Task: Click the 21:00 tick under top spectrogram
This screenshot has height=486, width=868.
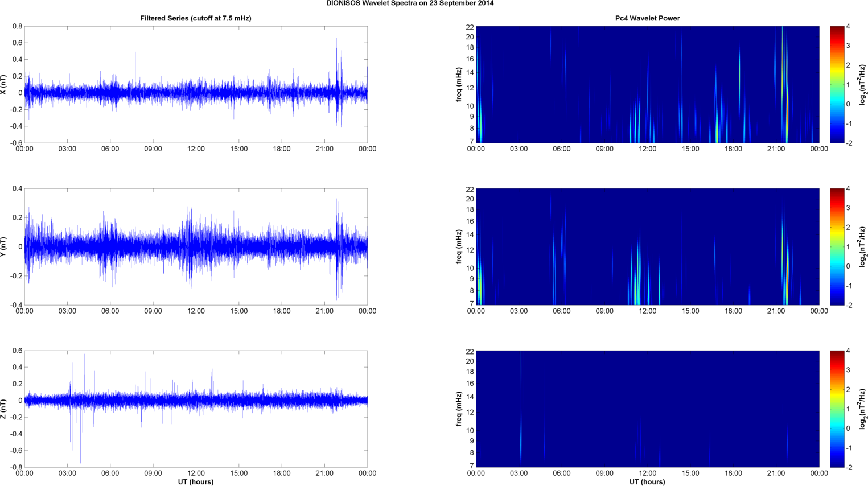Action: 776,149
